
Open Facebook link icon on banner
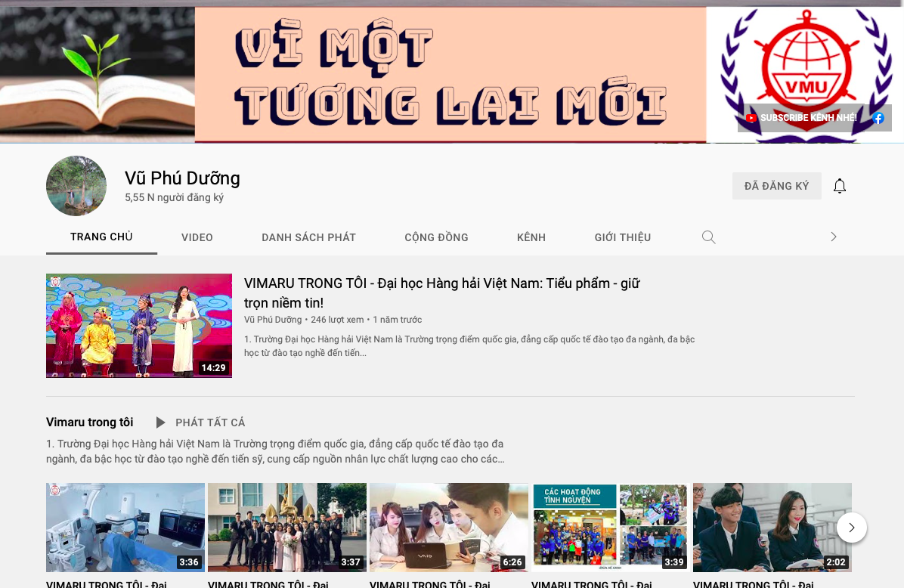click(x=878, y=118)
